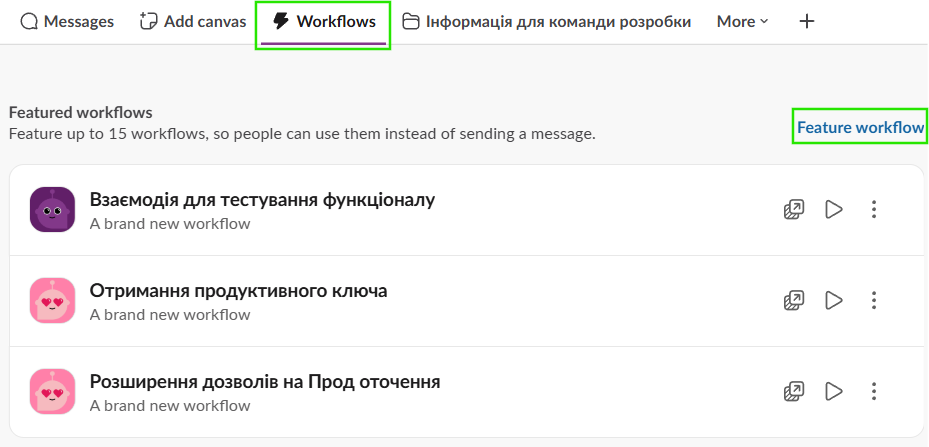Image resolution: width=929 pixels, height=447 pixels.
Task: Open Розширення дозволів на Прод оточення in builder
Action: click(794, 391)
